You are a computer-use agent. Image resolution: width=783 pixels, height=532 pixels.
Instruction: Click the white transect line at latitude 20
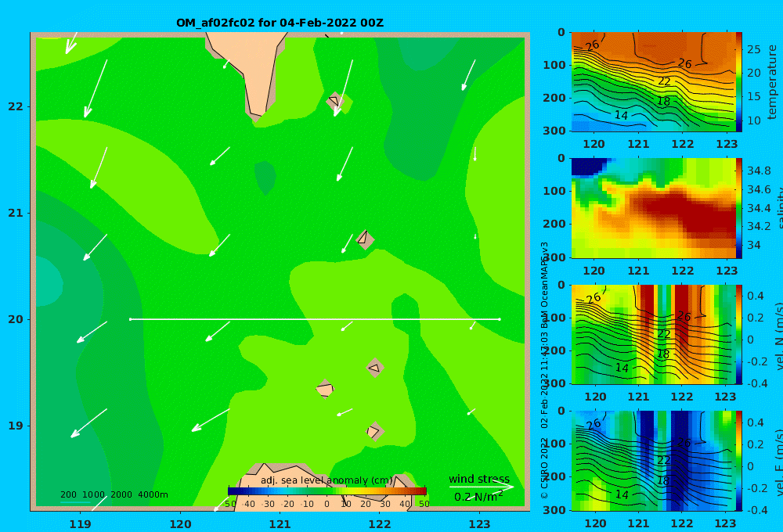point(315,319)
